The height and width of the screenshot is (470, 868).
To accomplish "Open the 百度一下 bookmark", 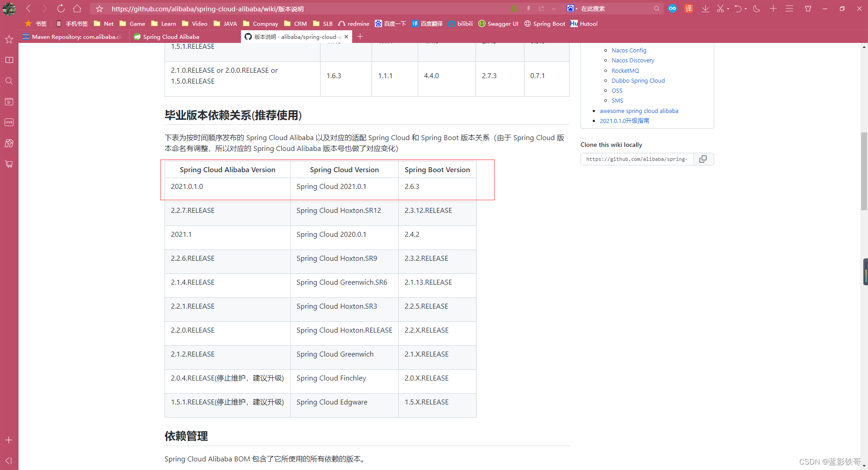I will pos(390,23).
